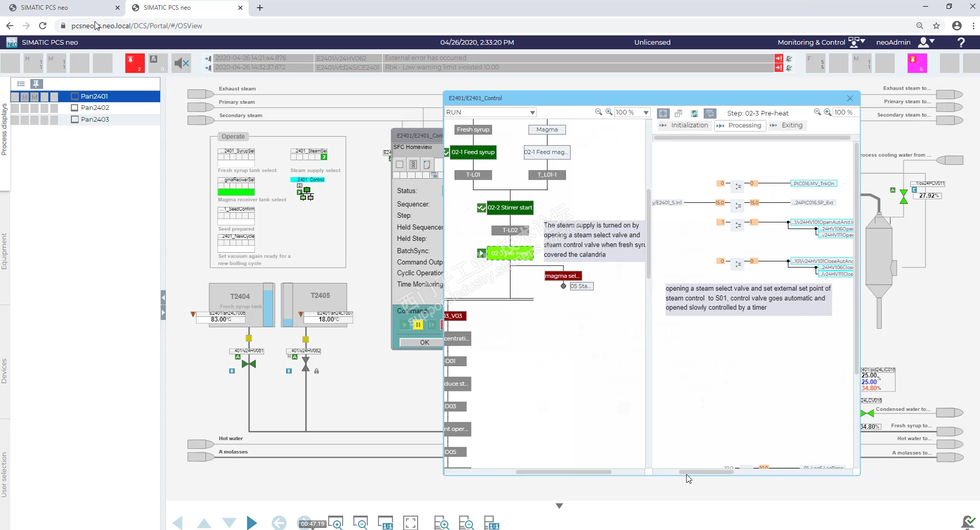Zoom in the layered view icon
The image size is (980, 530).
[442, 523]
